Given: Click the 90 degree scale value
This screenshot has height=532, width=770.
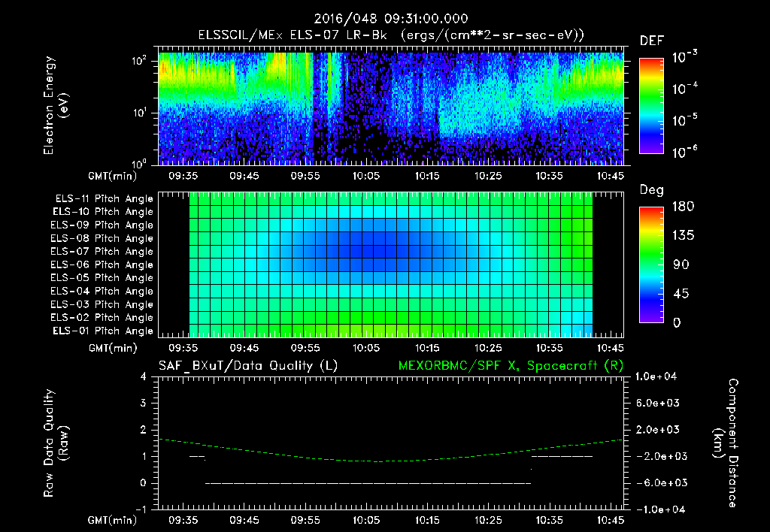Looking at the screenshot, I should pyautogui.click(x=681, y=264).
